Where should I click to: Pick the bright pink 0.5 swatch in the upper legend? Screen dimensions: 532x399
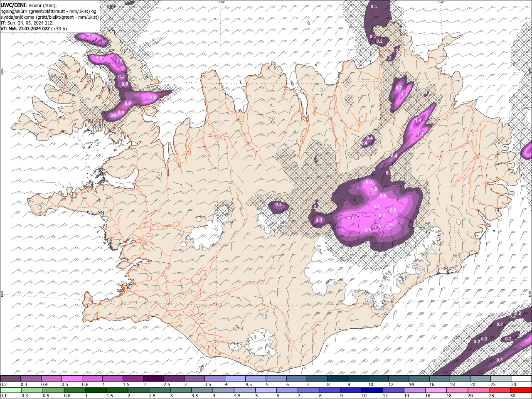tap(71, 379)
